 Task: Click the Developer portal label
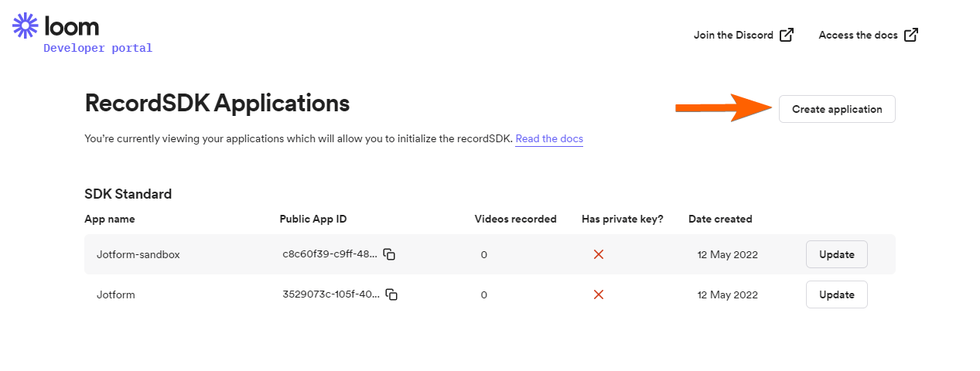pyautogui.click(x=97, y=48)
